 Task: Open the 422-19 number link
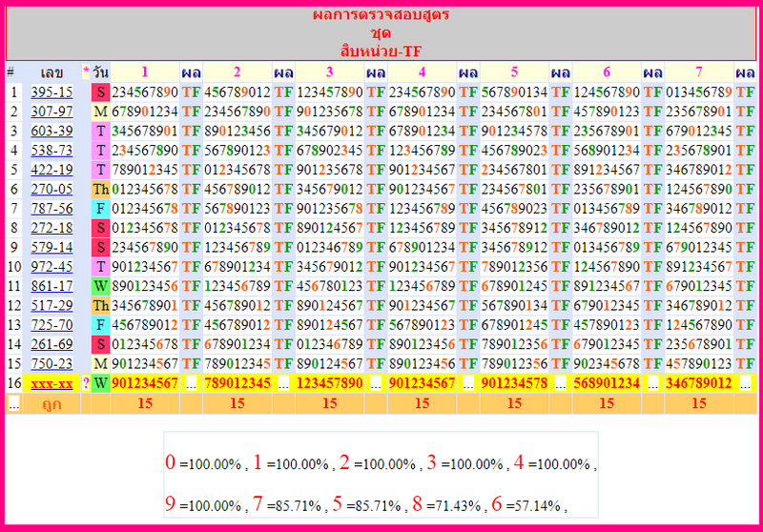(52, 170)
